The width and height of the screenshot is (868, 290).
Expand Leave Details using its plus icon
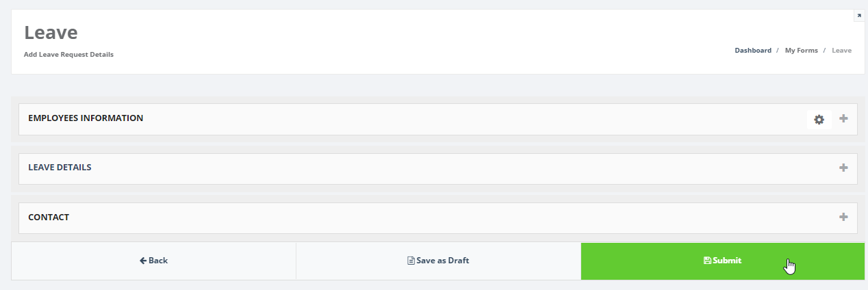843,168
